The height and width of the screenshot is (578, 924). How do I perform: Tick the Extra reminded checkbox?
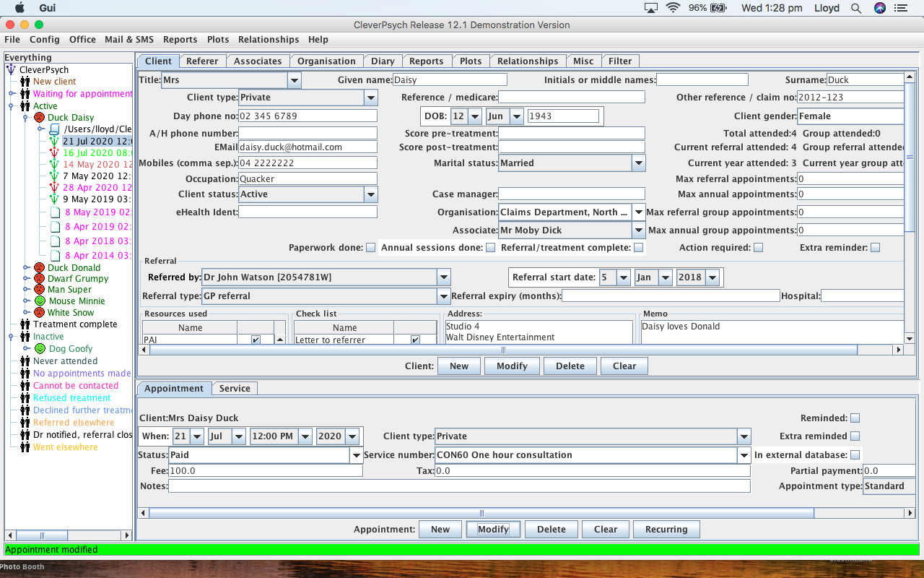click(855, 436)
